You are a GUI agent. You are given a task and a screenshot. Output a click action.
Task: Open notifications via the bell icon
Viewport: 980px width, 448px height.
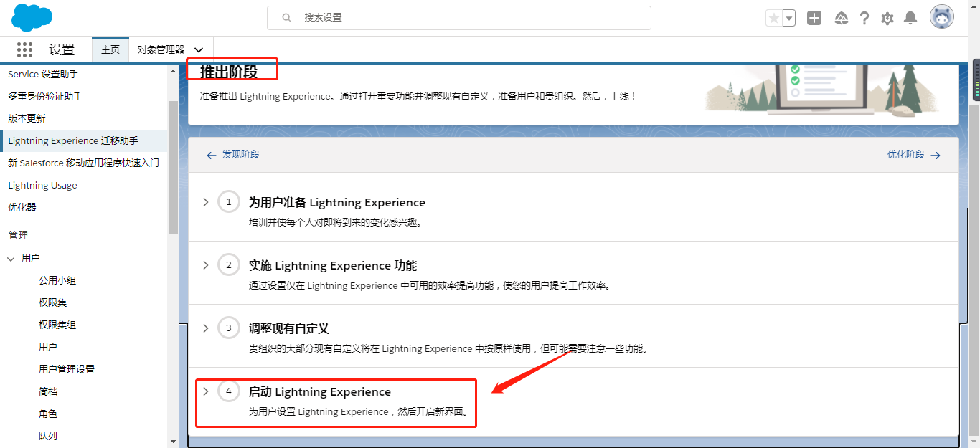pyautogui.click(x=910, y=18)
